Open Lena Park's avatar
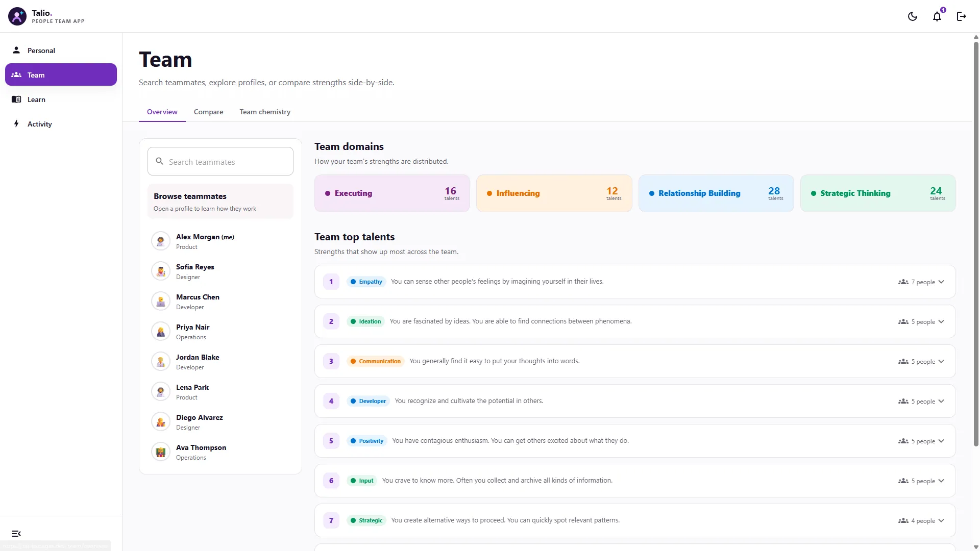The height and width of the screenshot is (551, 980). point(161,391)
